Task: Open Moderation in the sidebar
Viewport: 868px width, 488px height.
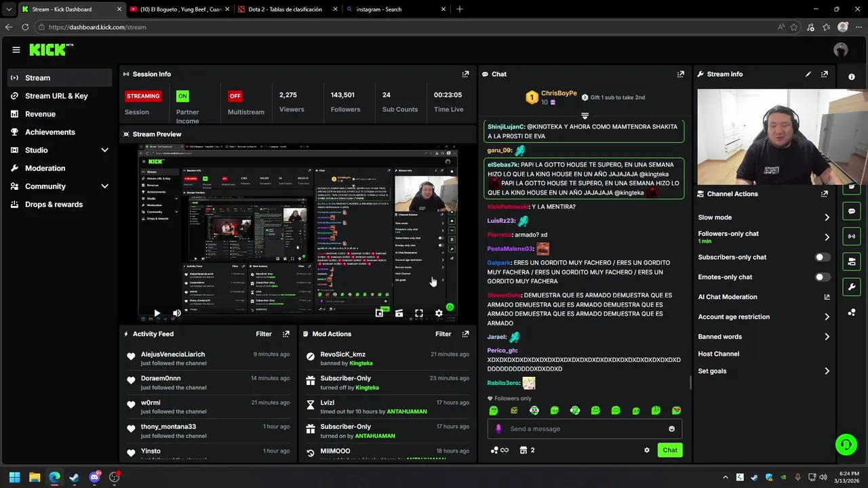Action: point(60,168)
